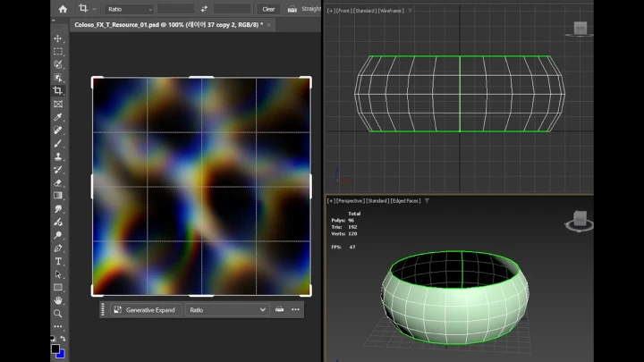Image resolution: width=644 pixels, height=362 pixels.
Task: Activate the Zoom tool
Action: [58, 313]
